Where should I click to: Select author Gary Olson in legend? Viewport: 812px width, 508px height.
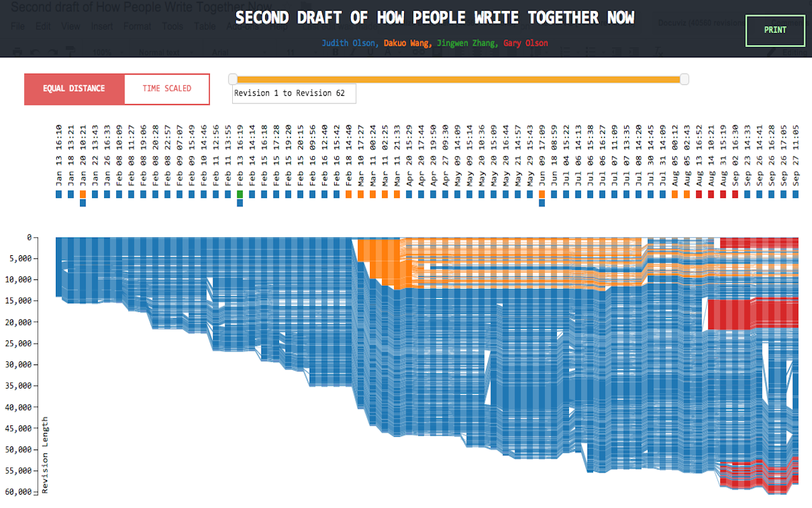526,43
